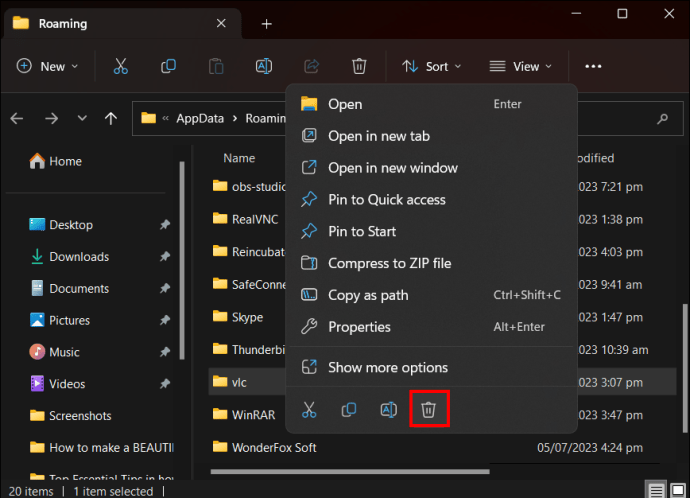This screenshot has width=690, height=498.
Task: Click the Cut icon in the top toolbar
Action: (121, 66)
